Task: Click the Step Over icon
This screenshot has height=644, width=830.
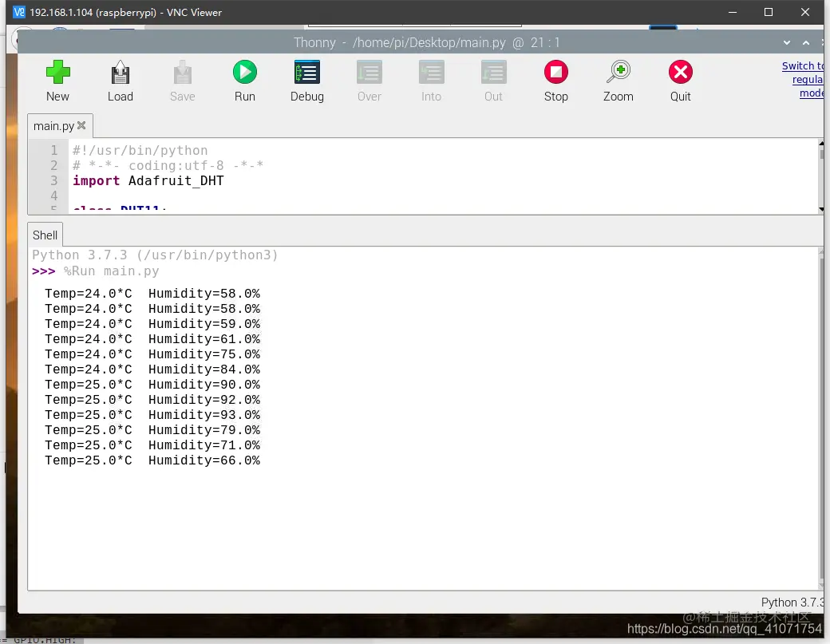Action: click(x=369, y=73)
